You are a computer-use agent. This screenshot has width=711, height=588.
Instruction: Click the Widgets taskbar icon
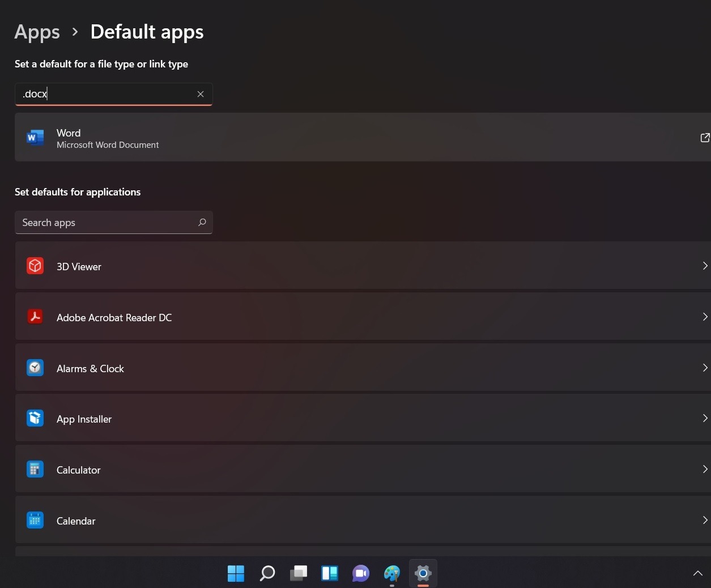click(329, 573)
